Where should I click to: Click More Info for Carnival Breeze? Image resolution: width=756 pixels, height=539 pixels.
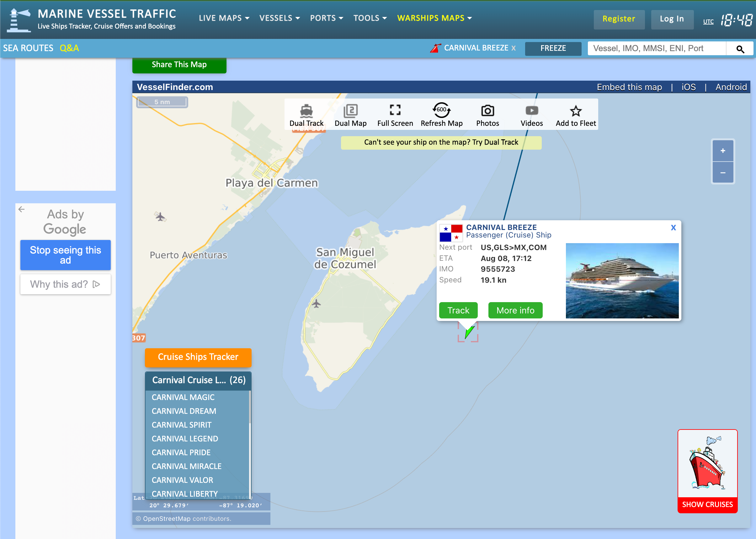pyautogui.click(x=514, y=310)
